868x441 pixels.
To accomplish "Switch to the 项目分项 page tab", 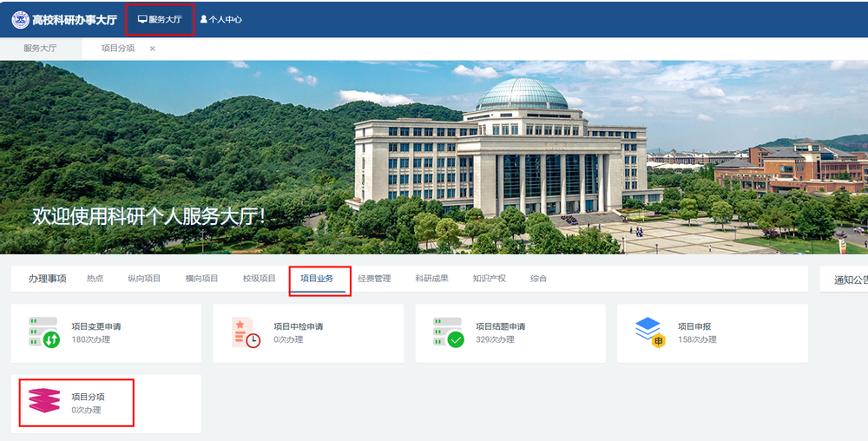I will click(x=118, y=48).
